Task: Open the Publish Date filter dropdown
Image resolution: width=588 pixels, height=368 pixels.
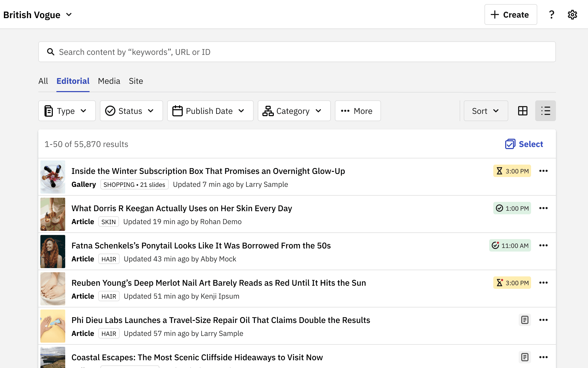Action: click(x=210, y=111)
